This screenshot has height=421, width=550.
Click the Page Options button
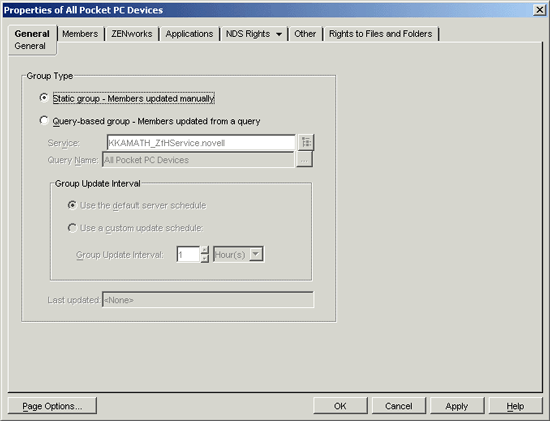(52, 406)
